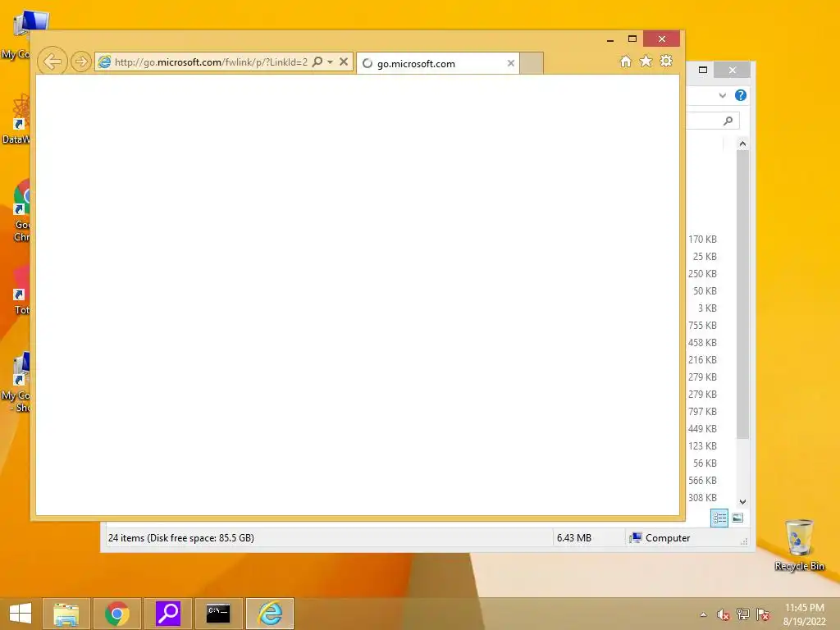Click the Internet Explorer page icon in address bar
The width and height of the screenshot is (840, 630).
[x=104, y=62]
